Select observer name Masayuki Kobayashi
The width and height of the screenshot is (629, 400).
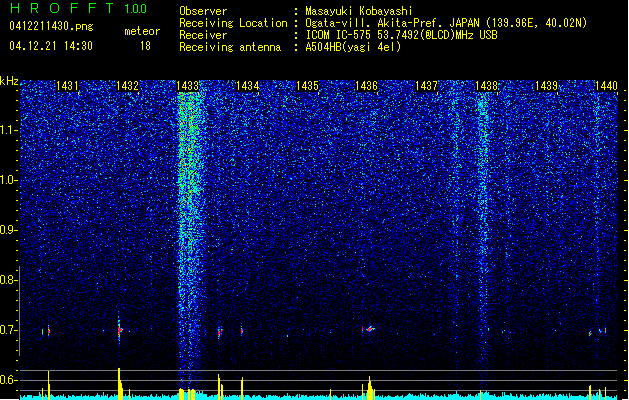coord(359,11)
